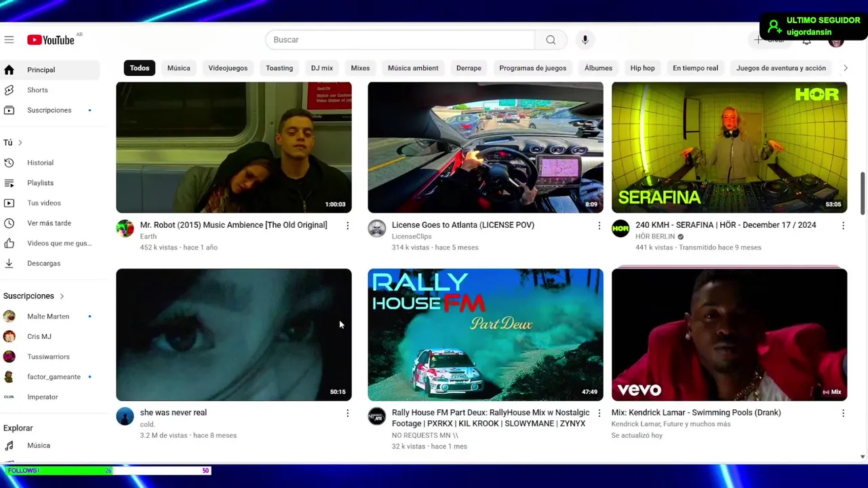This screenshot has width=868, height=488.
Task: Open Mr. Robot Music Ambience video title
Action: (x=233, y=225)
